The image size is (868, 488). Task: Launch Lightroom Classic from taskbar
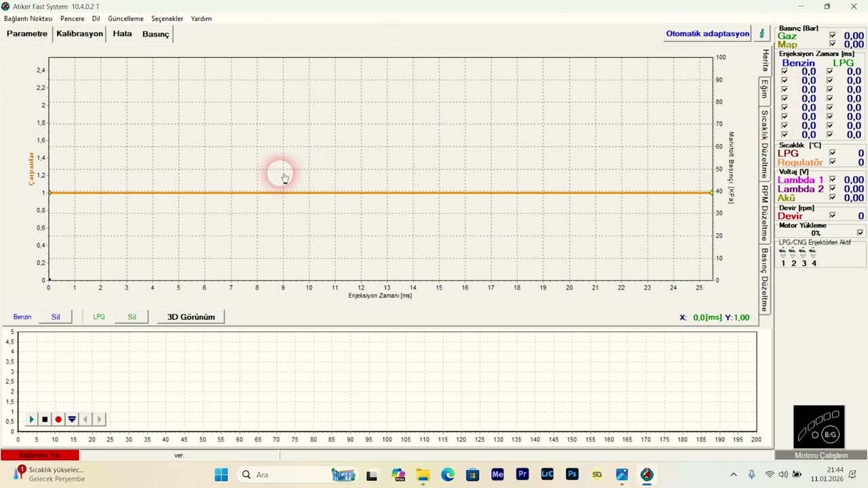tap(547, 474)
